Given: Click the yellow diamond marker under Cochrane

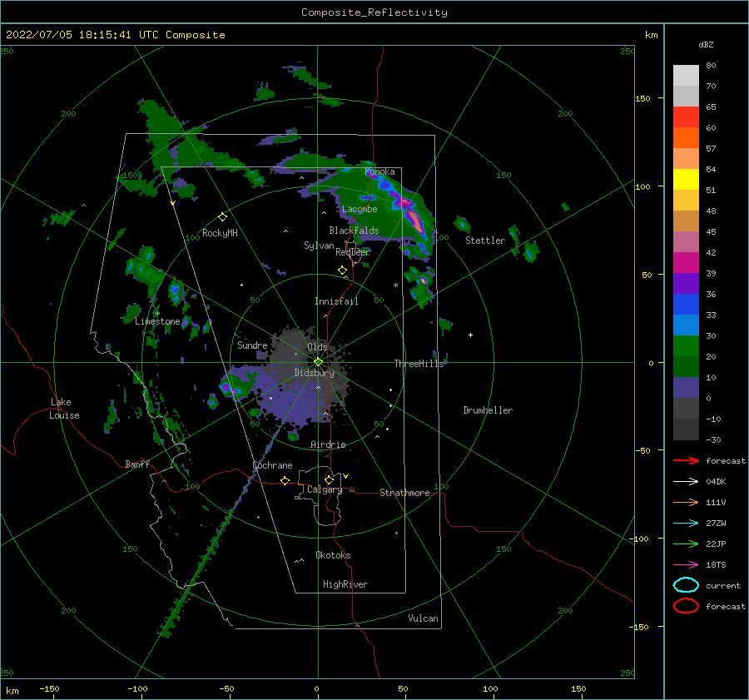Looking at the screenshot, I should tap(285, 480).
